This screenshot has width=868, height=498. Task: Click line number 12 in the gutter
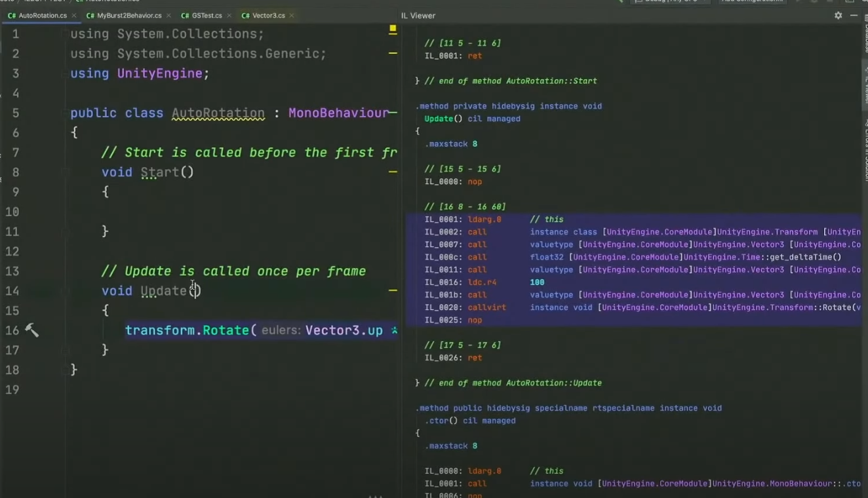pos(12,252)
